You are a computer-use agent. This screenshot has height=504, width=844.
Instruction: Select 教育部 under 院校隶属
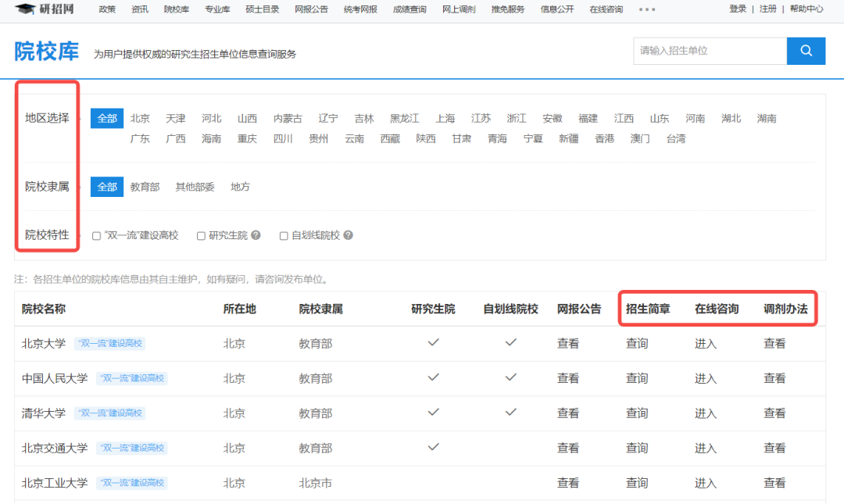pos(145,187)
